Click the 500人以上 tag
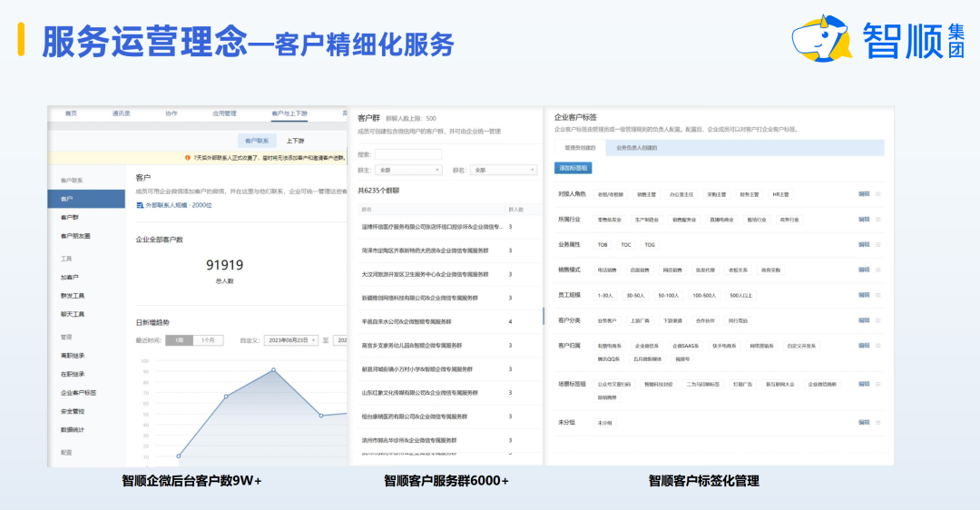Image resolution: width=980 pixels, height=510 pixels. (741, 296)
